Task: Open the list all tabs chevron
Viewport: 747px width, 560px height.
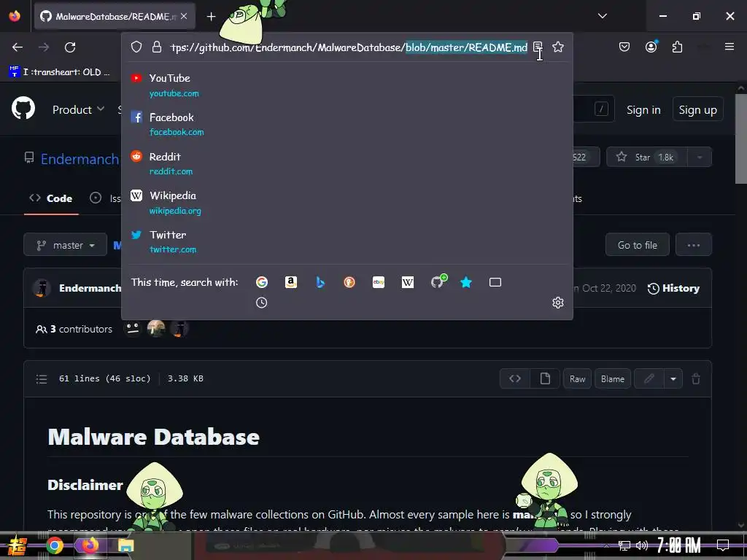Action: [x=602, y=16]
